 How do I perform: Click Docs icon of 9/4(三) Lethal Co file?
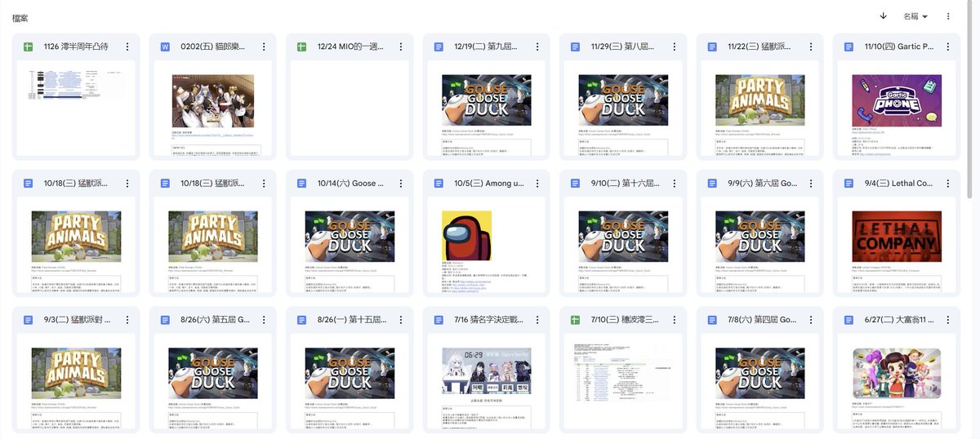pos(849,184)
